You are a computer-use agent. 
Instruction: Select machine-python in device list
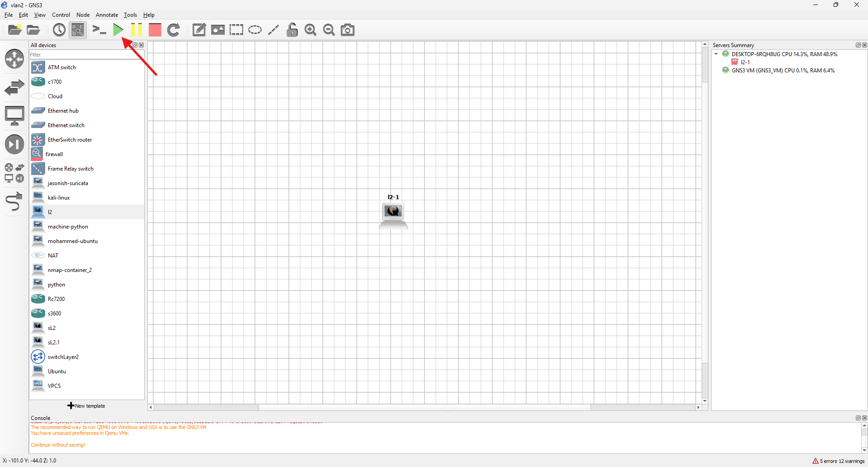tap(87, 227)
